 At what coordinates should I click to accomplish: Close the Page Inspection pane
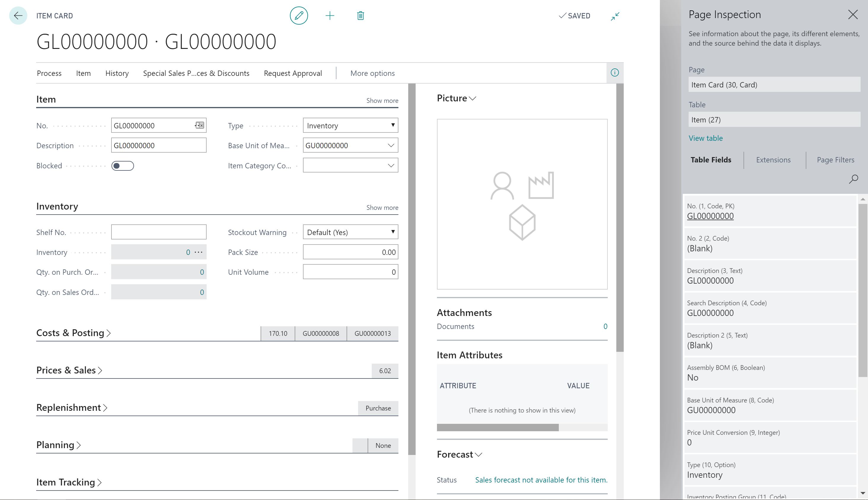[x=853, y=15]
